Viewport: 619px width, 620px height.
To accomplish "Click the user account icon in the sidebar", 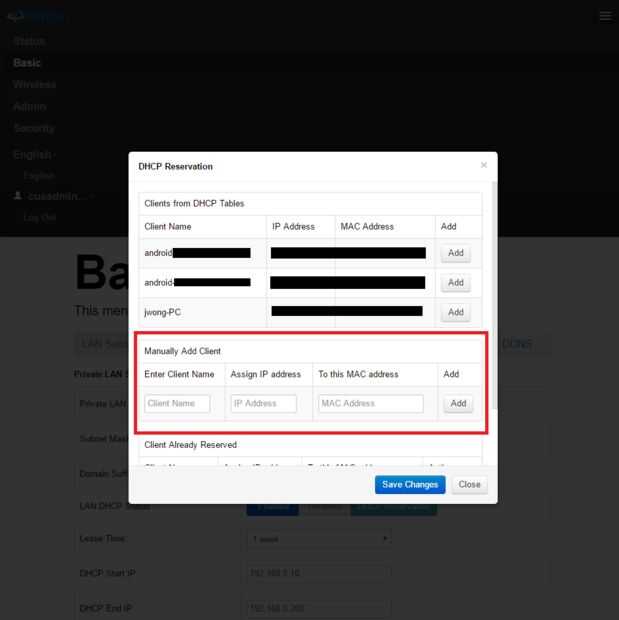I will pos(18,196).
